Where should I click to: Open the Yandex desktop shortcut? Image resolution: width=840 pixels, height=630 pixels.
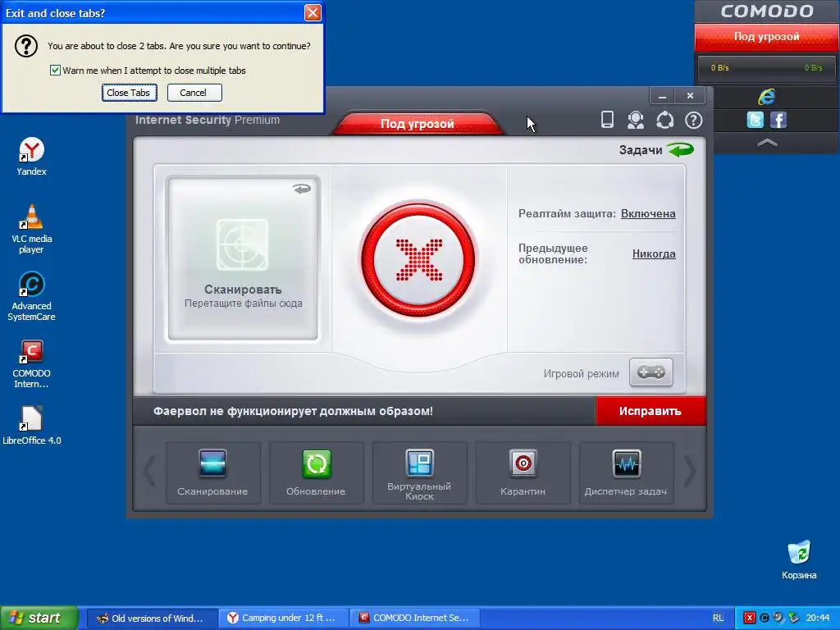tap(32, 156)
